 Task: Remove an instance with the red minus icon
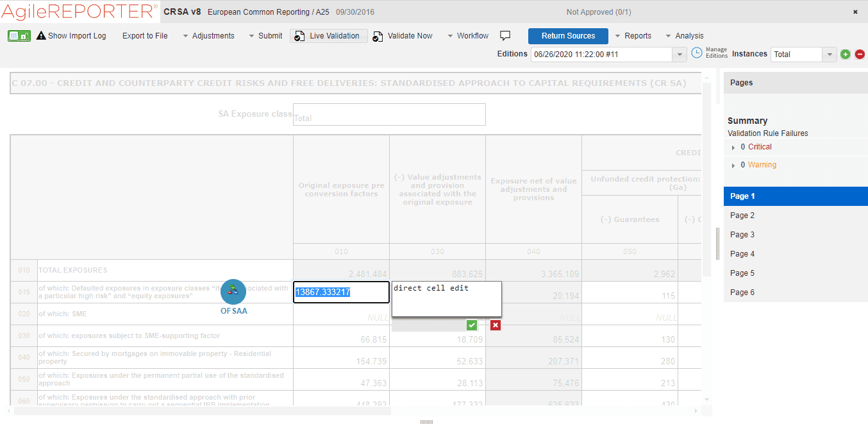point(860,55)
